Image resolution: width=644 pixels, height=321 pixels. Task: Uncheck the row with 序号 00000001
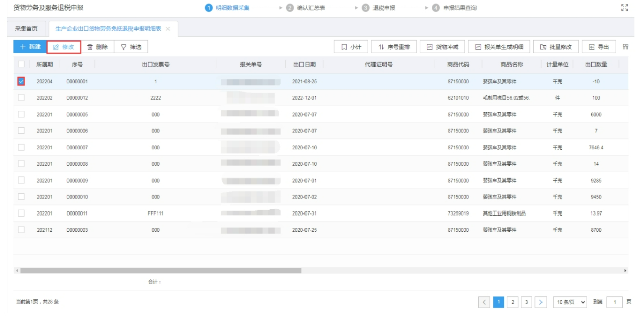(x=21, y=81)
